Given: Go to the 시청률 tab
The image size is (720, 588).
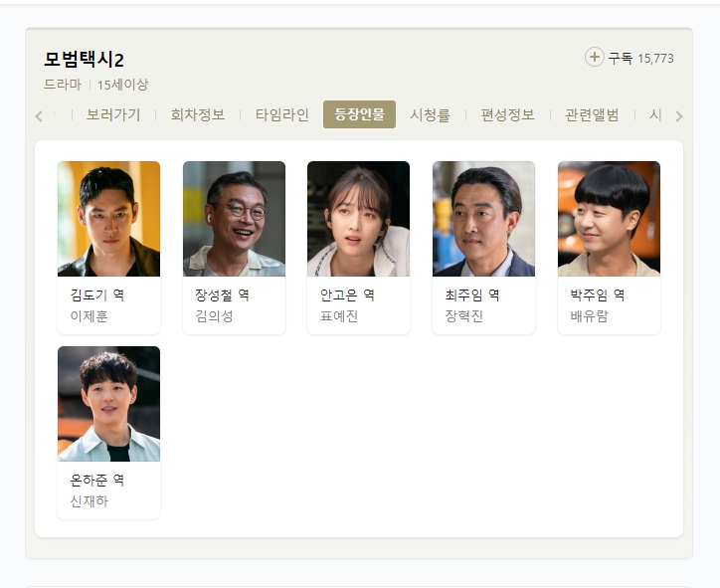Looking at the screenshot, I should click(431, 114).
